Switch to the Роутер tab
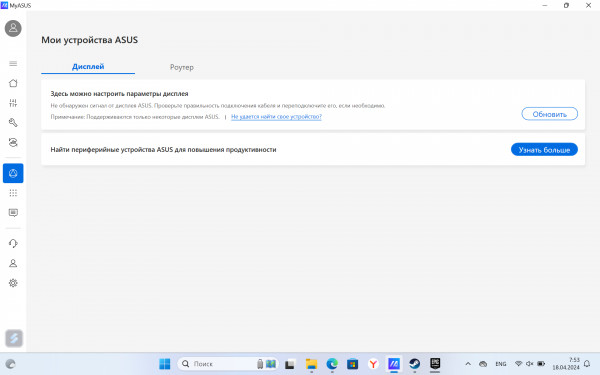This screenshot has height=375, width=600. coord(182,67)
